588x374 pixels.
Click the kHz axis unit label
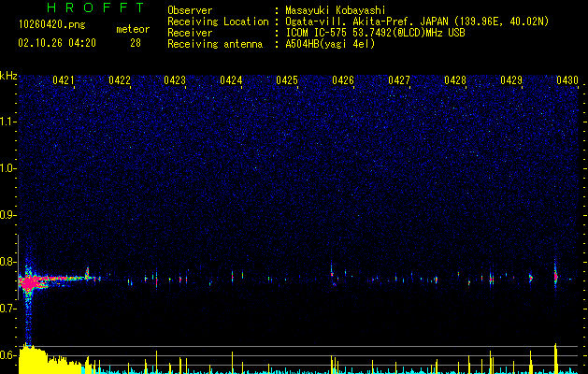[8, 76]
